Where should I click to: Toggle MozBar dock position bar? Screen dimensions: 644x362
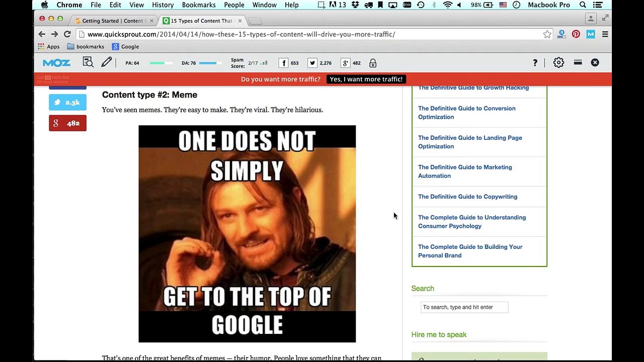click(578, 63)
